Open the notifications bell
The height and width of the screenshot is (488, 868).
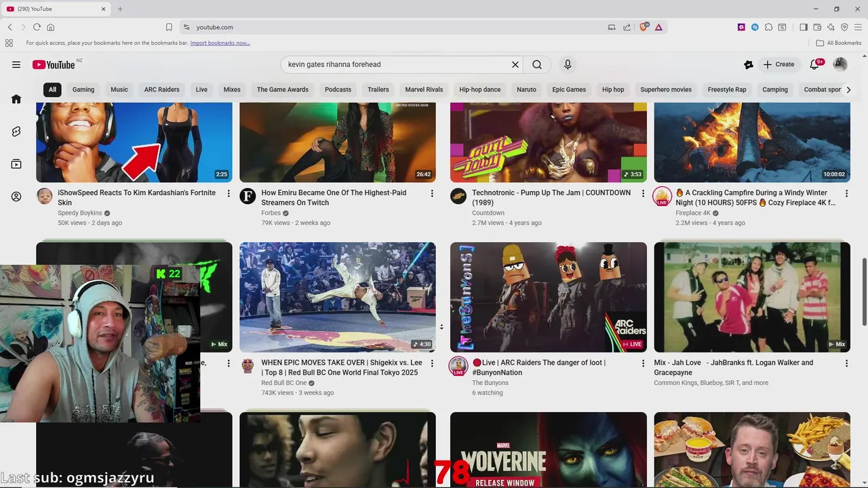point(815,64)
